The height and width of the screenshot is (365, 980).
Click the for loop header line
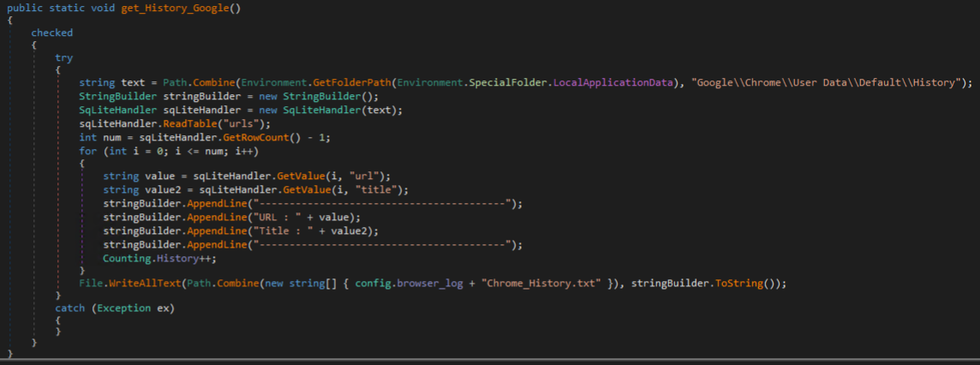(x=169, y=151)
